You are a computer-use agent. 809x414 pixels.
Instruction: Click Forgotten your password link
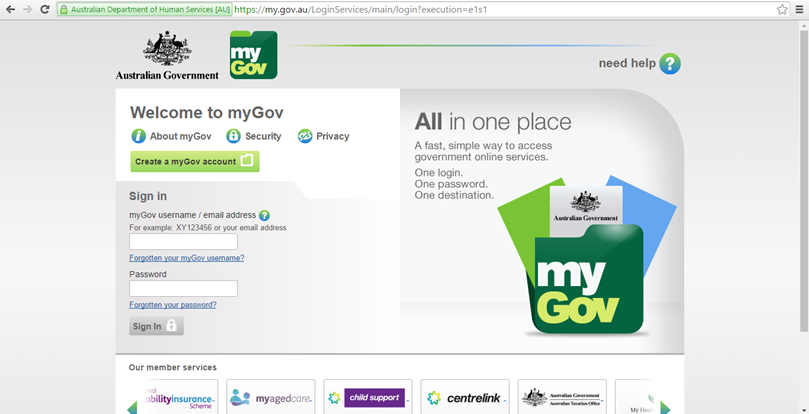[173, 305]
